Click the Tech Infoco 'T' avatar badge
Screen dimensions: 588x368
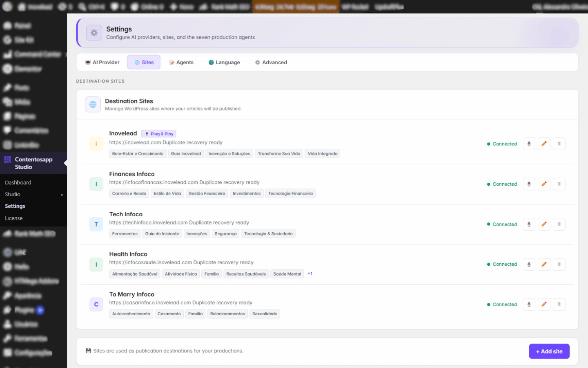pos(96,224)
